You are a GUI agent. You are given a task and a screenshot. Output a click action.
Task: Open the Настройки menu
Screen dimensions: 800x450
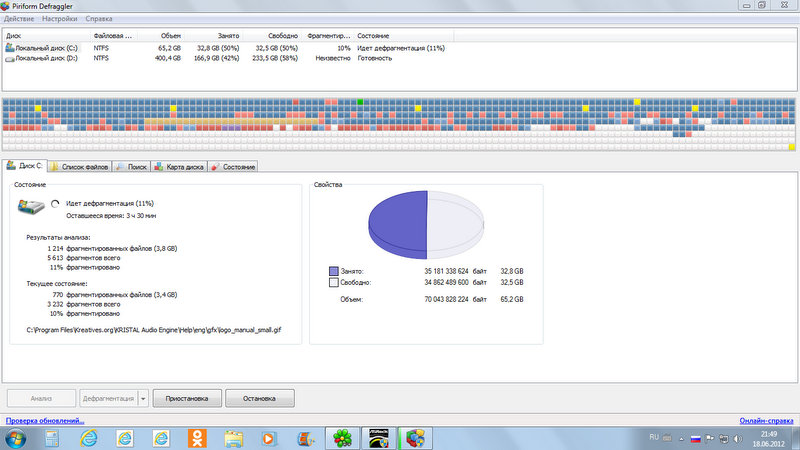pyautogui.click(x=60, y=19)
